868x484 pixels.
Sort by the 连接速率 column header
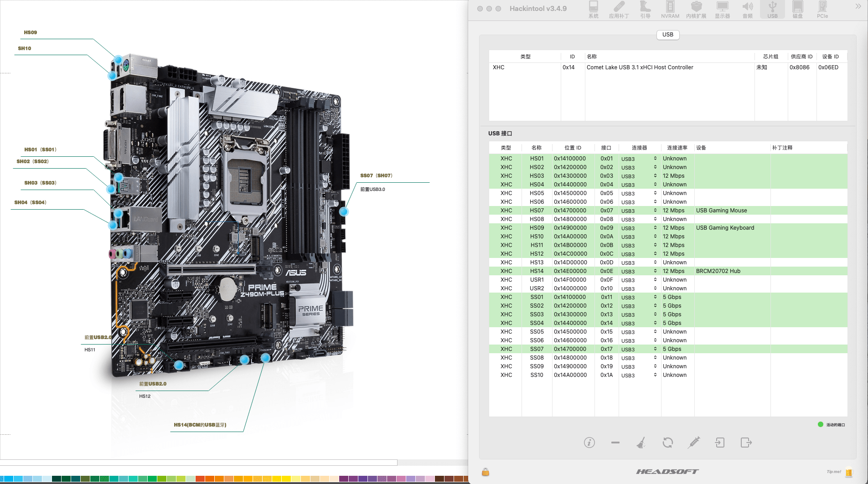677,148
